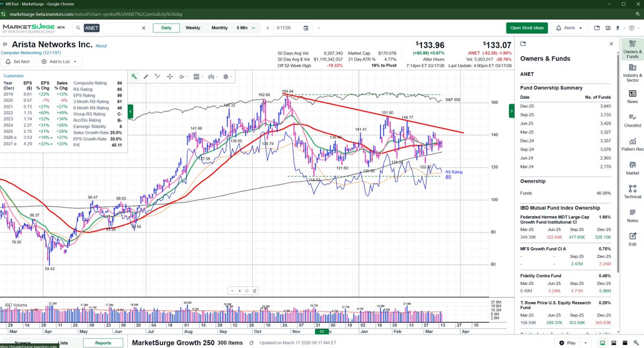Open the Owners & Funds sidebar tab

632,49
